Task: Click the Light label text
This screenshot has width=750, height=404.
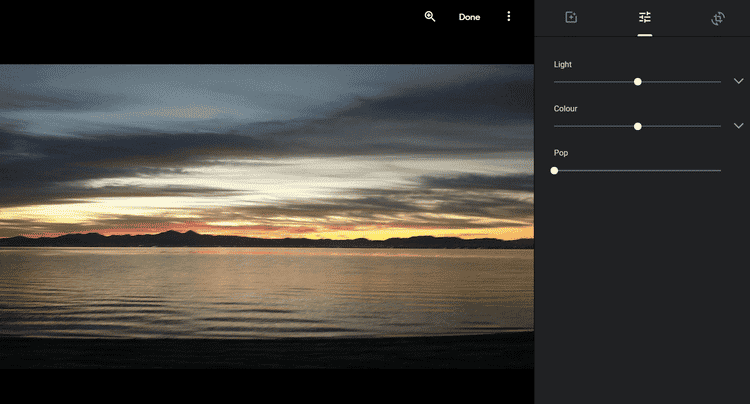Action: coord(563,64)
